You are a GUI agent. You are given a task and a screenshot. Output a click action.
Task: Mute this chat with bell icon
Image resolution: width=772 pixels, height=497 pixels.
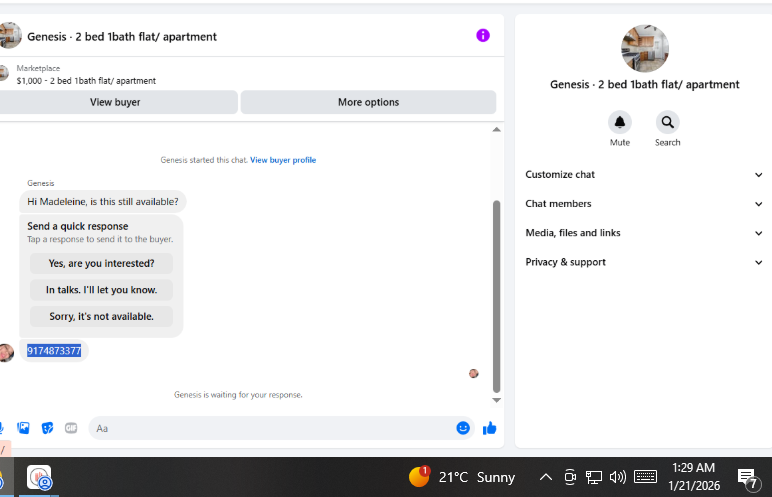(619, 122)
